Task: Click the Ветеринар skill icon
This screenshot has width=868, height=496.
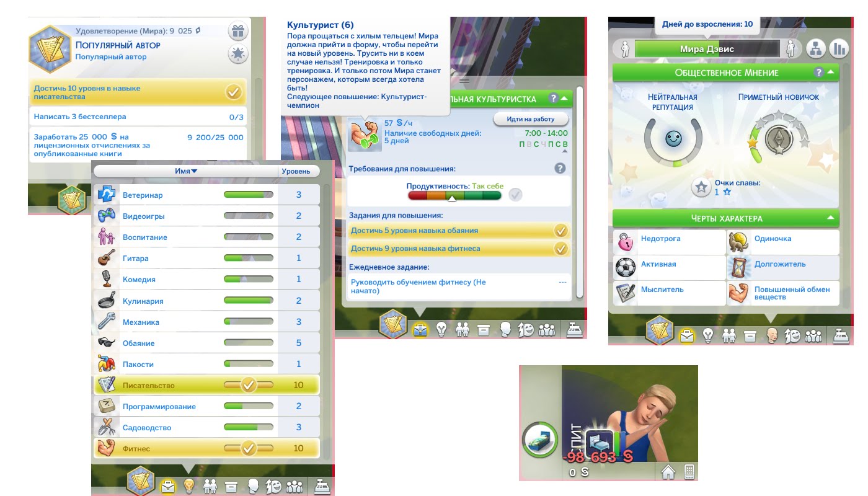Action: tap(107, 195)
